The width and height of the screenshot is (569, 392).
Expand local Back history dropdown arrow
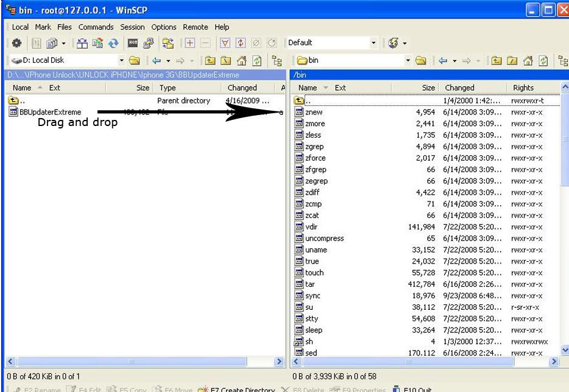[168, 61]
